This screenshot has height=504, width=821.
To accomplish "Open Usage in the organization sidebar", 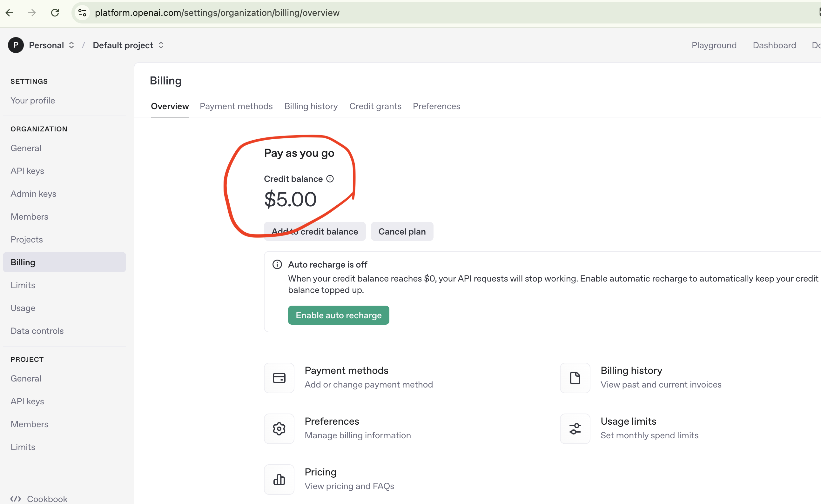I will [23, 308].
